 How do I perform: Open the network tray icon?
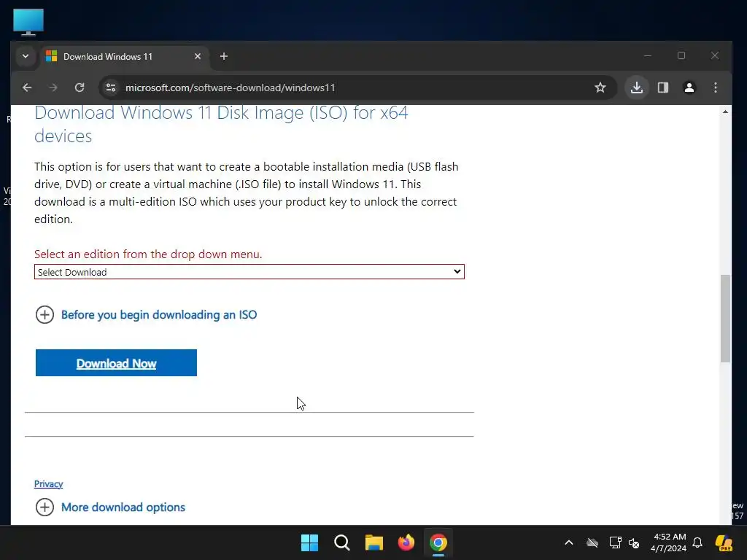pos(615,542)
